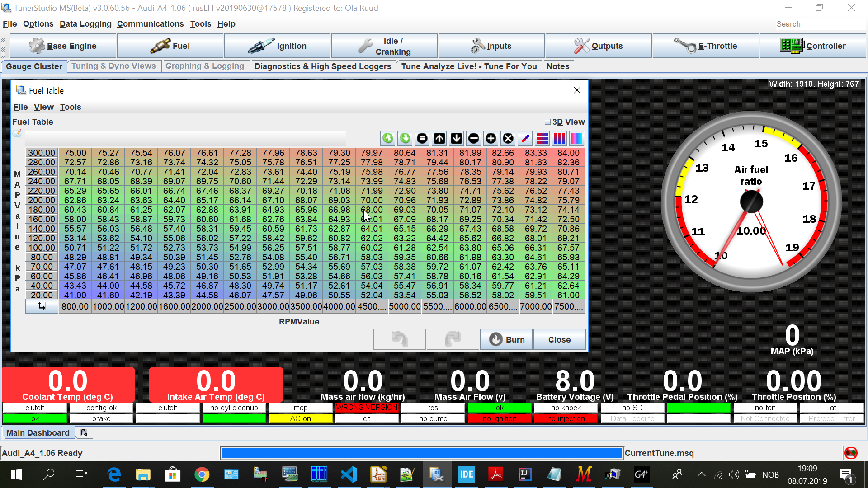Switch to the Notes tab

(x=558, y=66)
